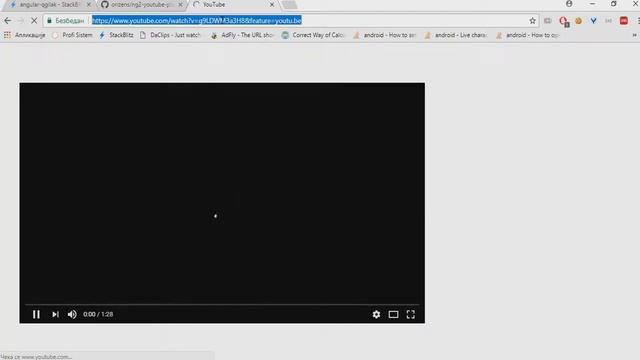Image resolution: width=640 pixels, height=360 pixels.
Task: Click the highlighted YouTube URL
Action: pos(197,20)
